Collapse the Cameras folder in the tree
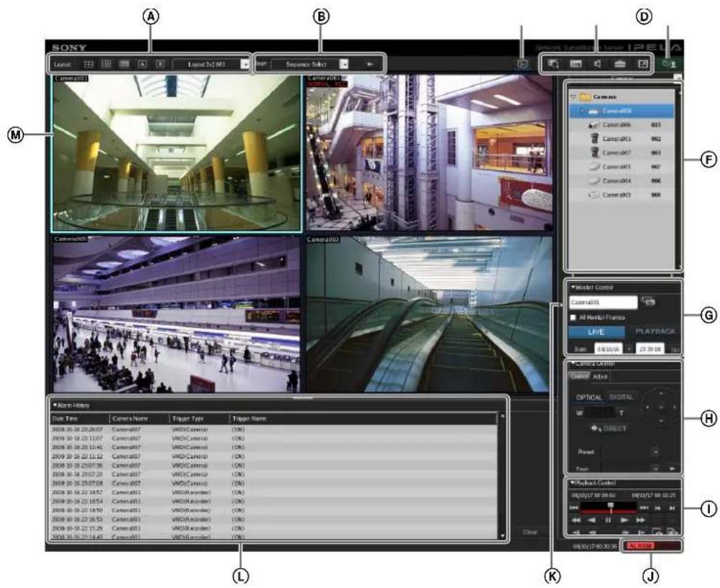Screen dimensions: 720x588 [573, 97]
